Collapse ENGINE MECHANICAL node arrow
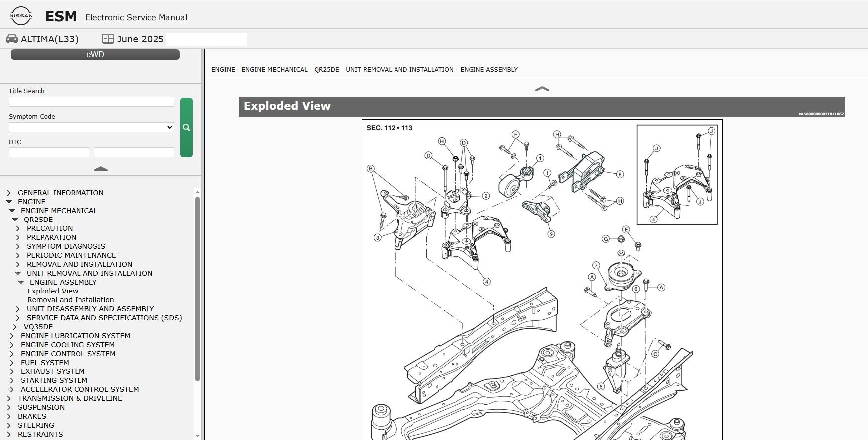 pyautogui.click(x=12, y=211)
